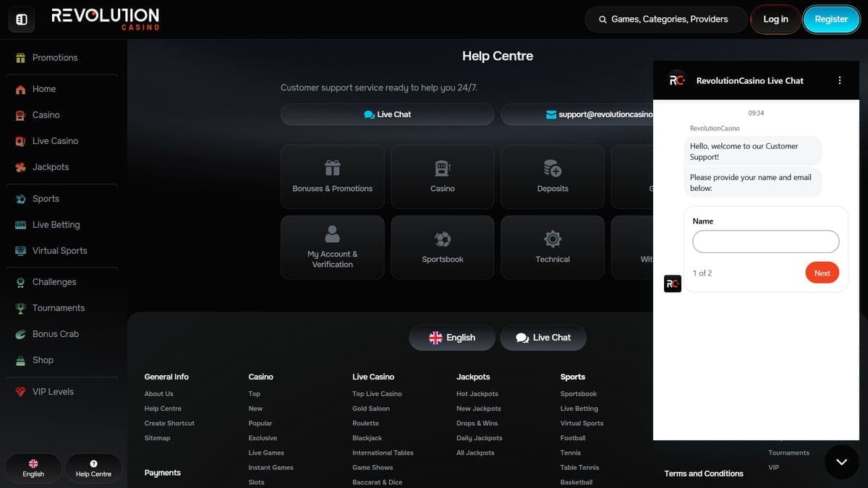Open Blackjack footer link
The width and height of the screenshot is (868, 488).
(367, 438)
